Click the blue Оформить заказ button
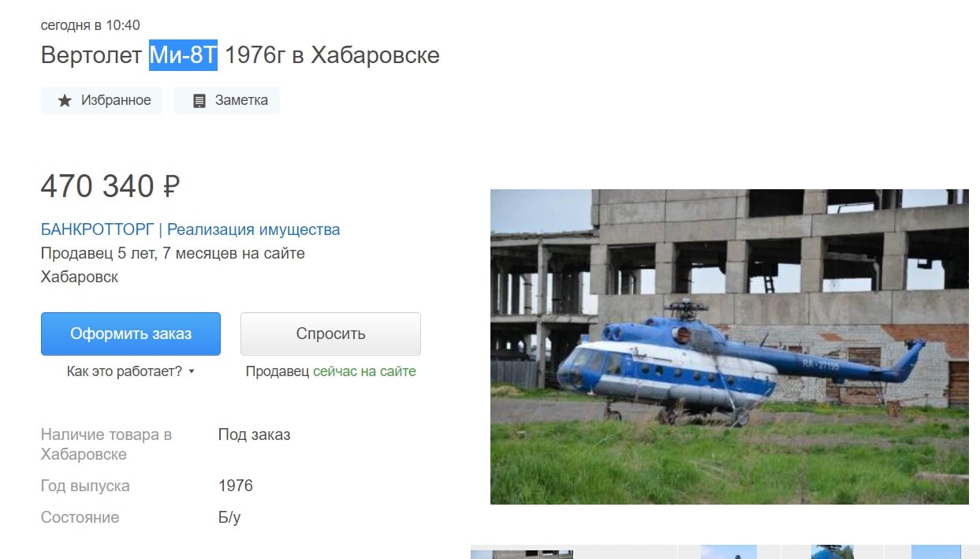Viewport: 980px width, 559px height. tap(131, 334)
